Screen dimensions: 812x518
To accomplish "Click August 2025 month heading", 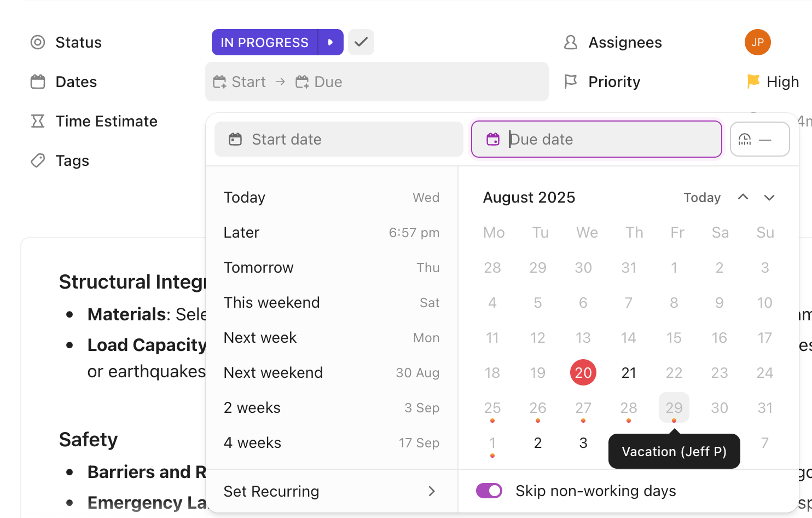I will point(529,197).
